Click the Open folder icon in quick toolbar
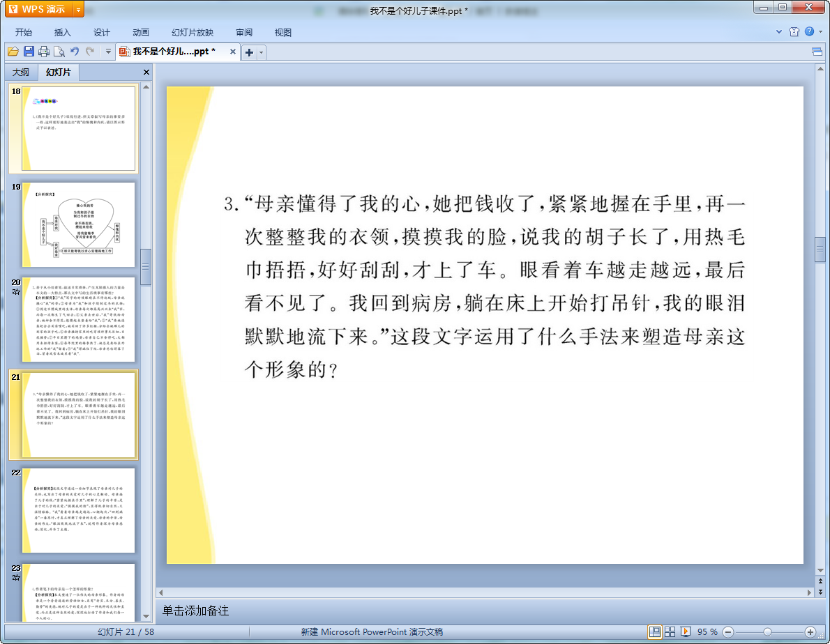This screenshot has height=644, width=830. 13,52
